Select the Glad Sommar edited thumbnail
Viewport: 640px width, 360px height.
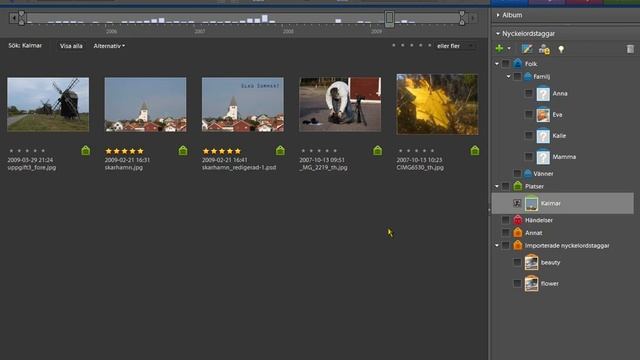pyautogui.click(x=242, y=104)
